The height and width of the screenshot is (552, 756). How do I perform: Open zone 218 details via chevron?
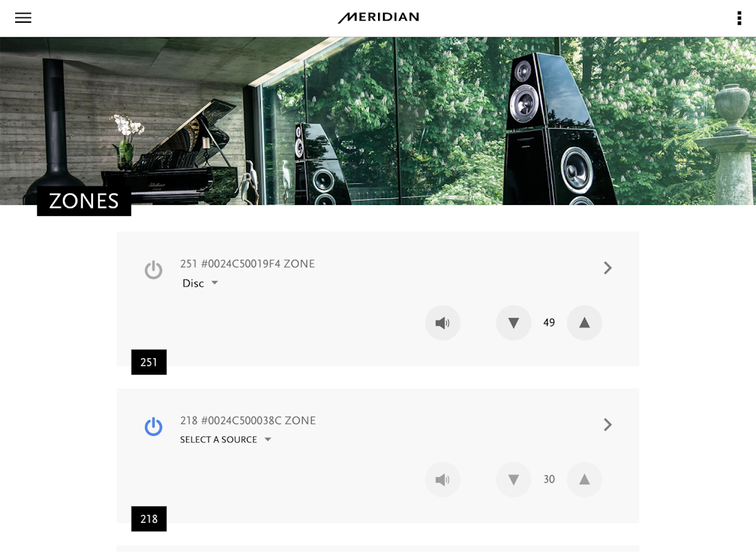pos(608,425)
